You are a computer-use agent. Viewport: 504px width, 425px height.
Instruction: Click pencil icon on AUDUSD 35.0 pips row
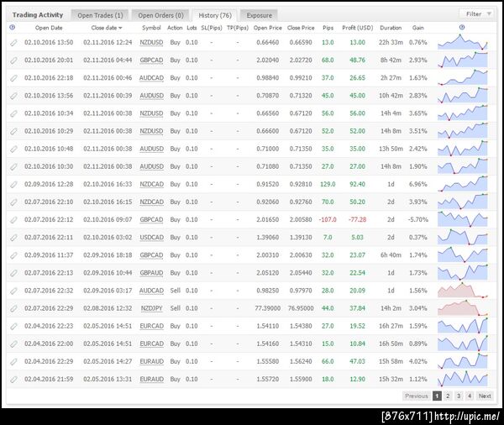[x=13, y=149]
